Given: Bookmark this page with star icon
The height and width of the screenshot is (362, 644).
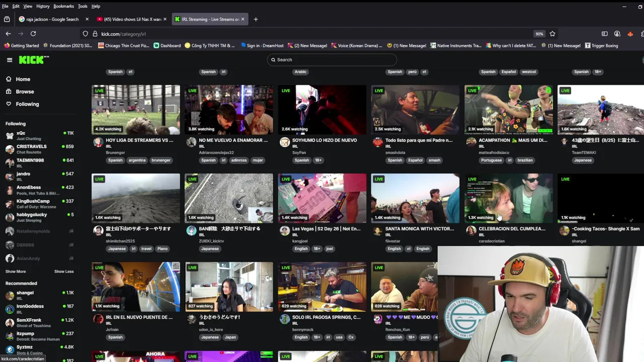Looking at the screenshot, I should [552, 34].
